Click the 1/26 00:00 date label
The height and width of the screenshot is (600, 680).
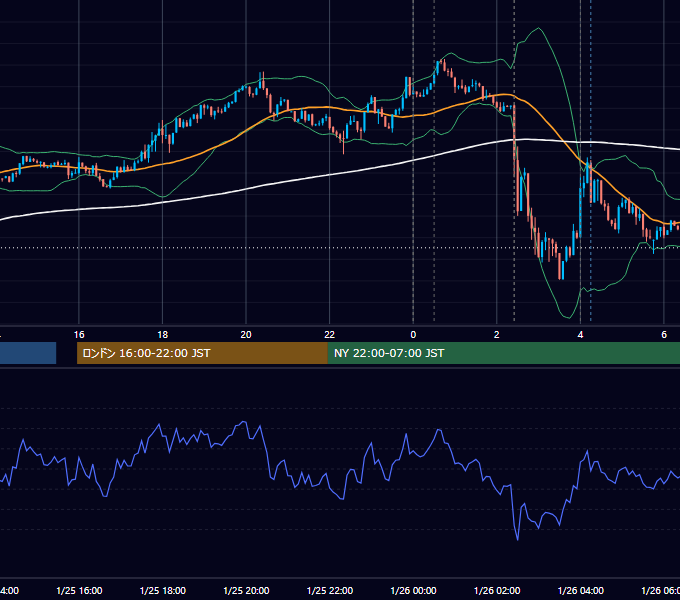pyautogui.click(x=413, y=590)
